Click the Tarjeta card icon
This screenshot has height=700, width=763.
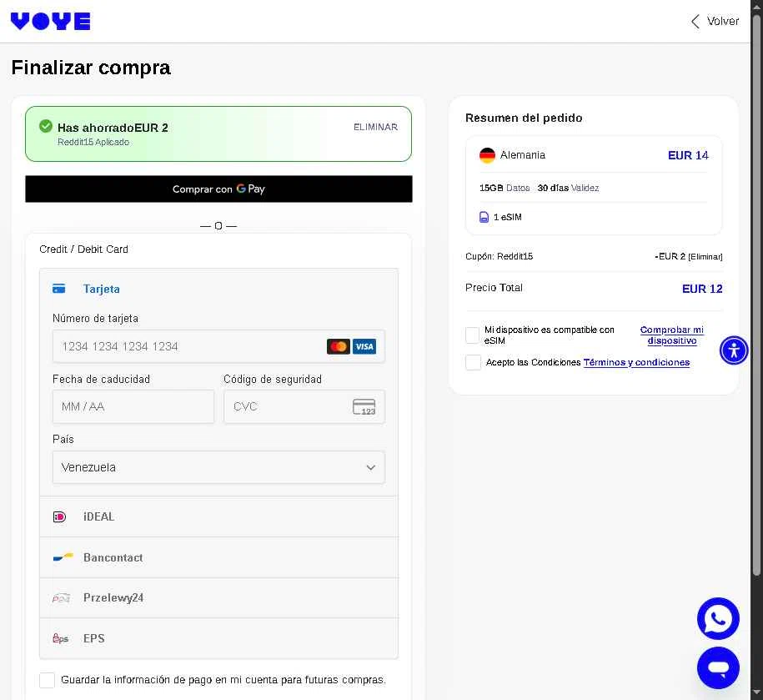coord(59,289)
